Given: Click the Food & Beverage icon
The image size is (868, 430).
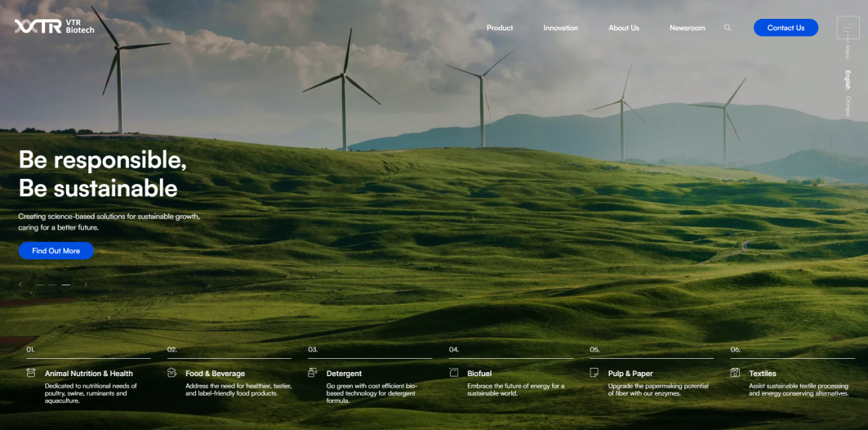Looking at the screenshot, I should [171, 373].
